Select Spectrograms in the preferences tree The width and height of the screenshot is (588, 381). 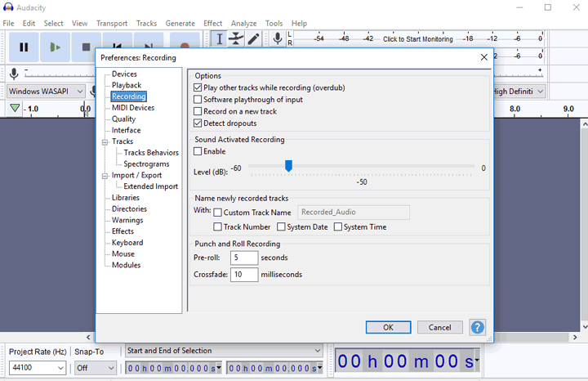tap(146, 164)
